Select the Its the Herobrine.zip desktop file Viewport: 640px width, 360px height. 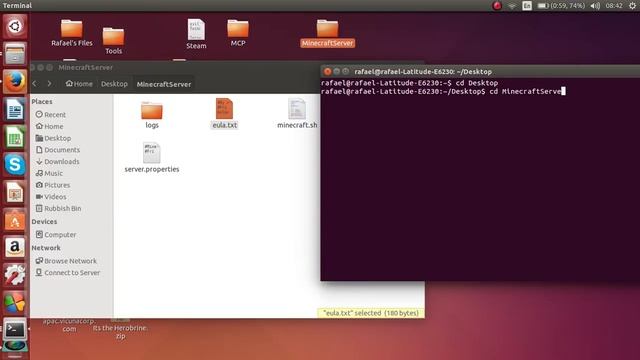point(120,329)
